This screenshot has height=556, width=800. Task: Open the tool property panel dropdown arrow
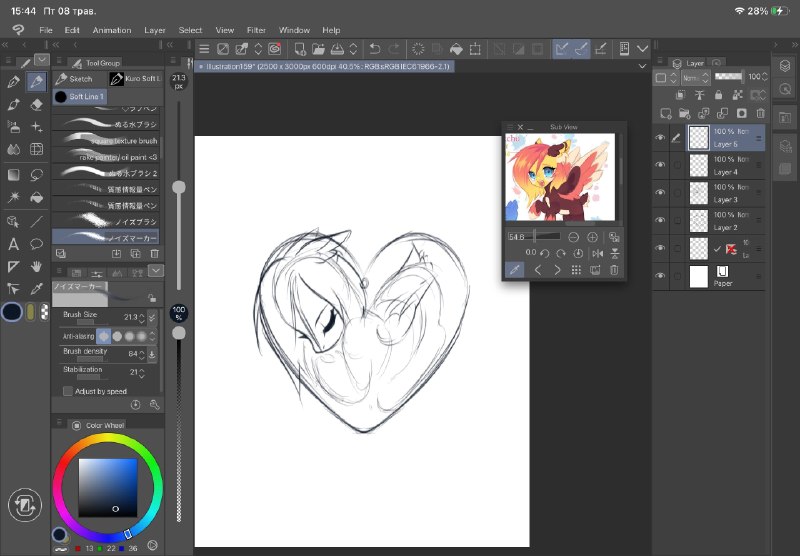[x=156, y=270]
